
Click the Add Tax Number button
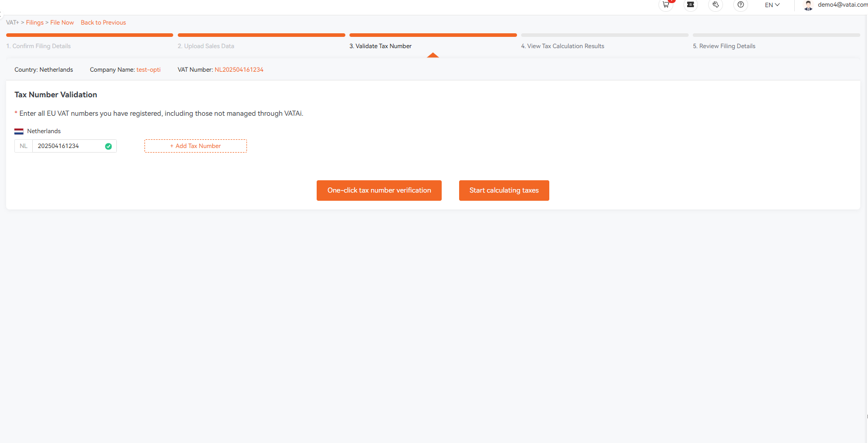coord(196,146)
